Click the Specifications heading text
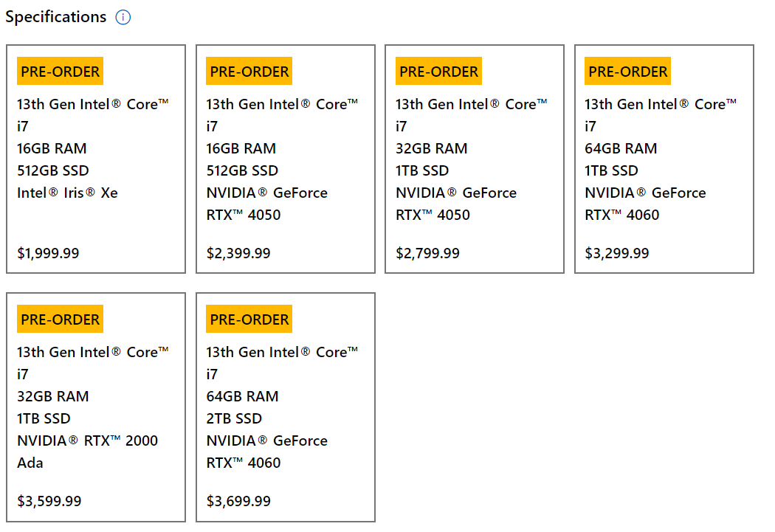The height and width of the screenshot is (532, 775). 56,17
